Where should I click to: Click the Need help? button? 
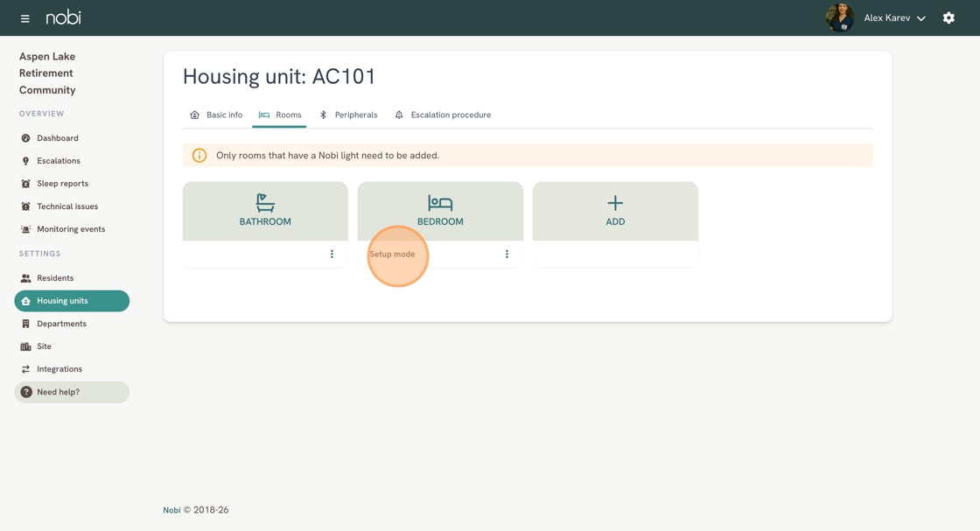[x=72, y=392]
